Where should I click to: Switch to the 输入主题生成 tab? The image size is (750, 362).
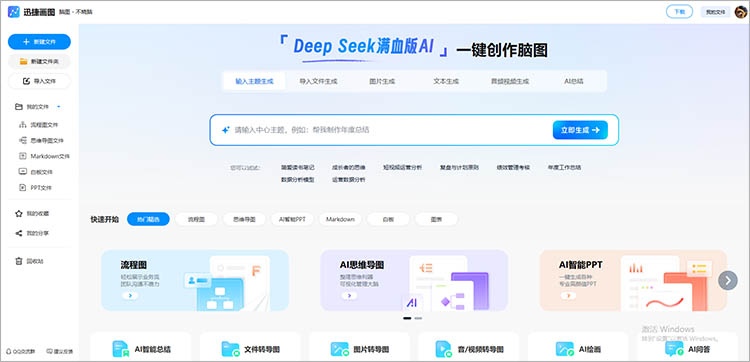click(x=254, y=81)
